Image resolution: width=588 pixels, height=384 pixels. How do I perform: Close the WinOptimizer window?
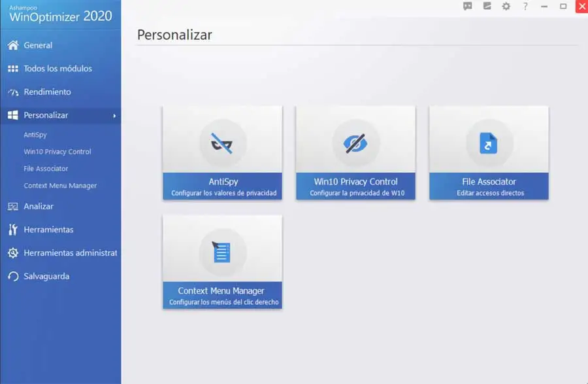[582, 7]
